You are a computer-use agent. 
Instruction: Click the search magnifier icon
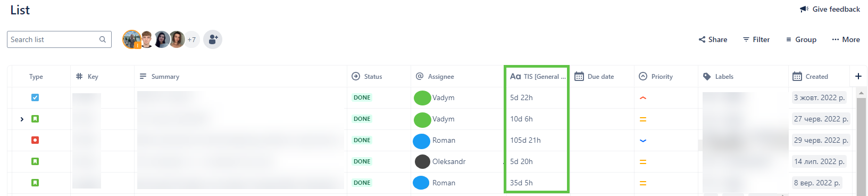(x=103, y=39)
